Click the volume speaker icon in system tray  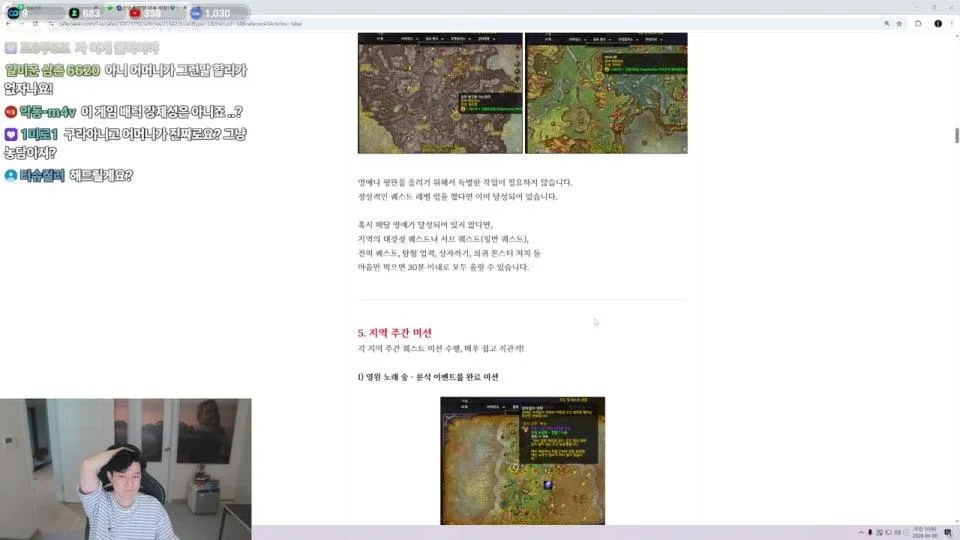tap(898, 533)
